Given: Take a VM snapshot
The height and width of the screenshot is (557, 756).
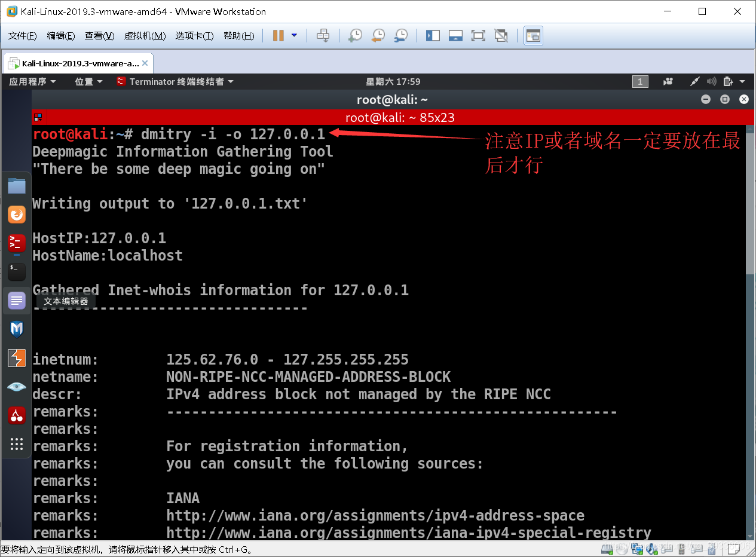Looking at the screenshot, I should point(355,36).
